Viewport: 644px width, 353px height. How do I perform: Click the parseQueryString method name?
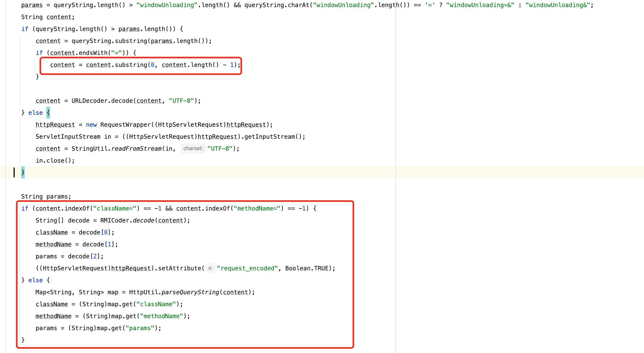(190, 292)
